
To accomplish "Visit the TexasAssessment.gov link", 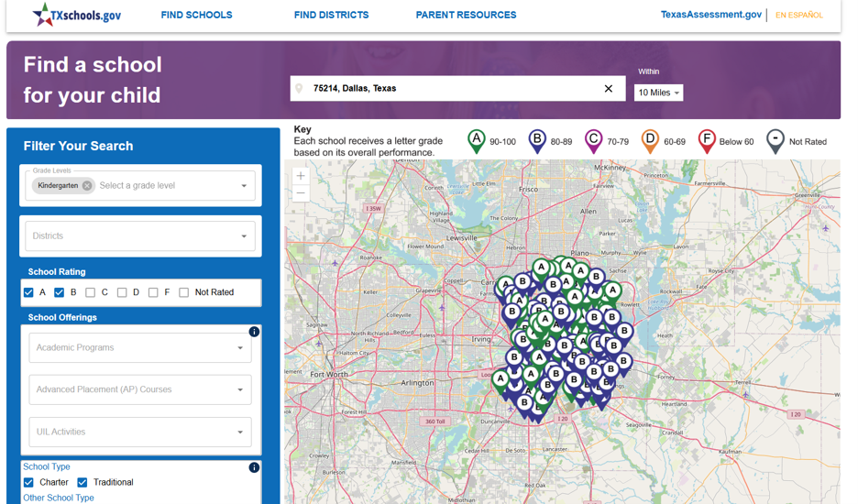I will tap(710, 15).
